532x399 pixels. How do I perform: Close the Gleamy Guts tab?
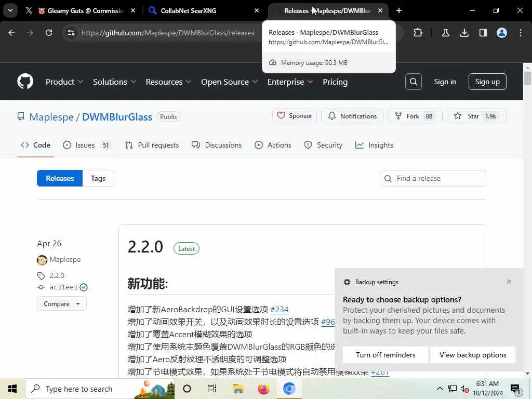coord(133,10)
